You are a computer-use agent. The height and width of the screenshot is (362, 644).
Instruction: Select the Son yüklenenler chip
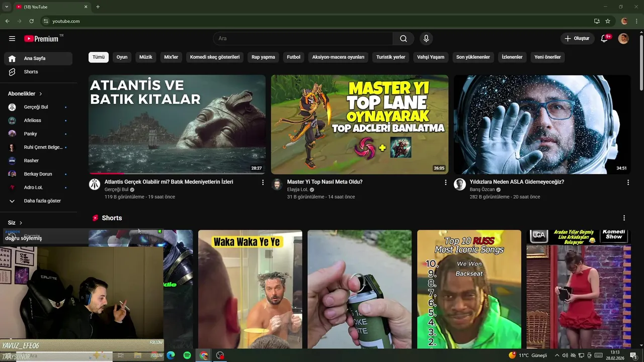[x=473, y=57]
